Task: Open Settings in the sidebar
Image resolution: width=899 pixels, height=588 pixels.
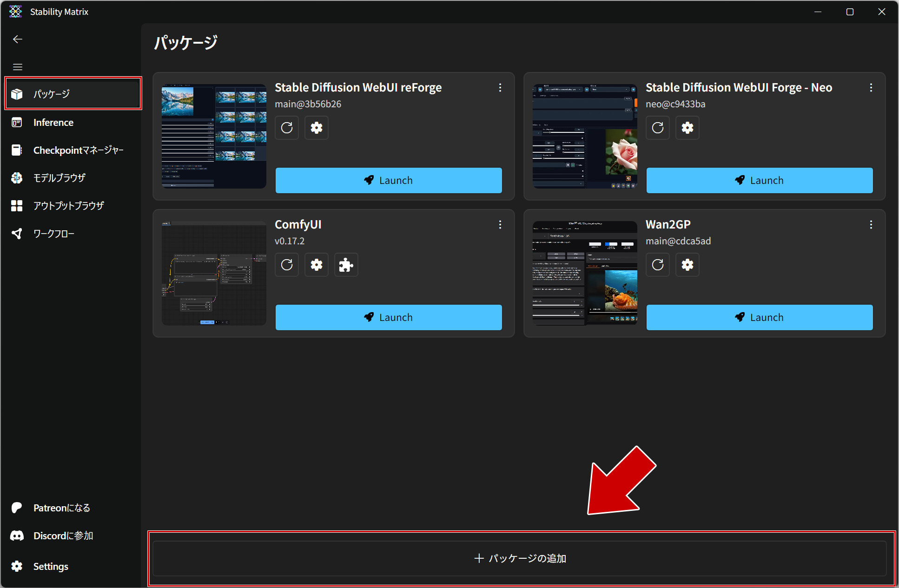Action: (x=51, y=567)
